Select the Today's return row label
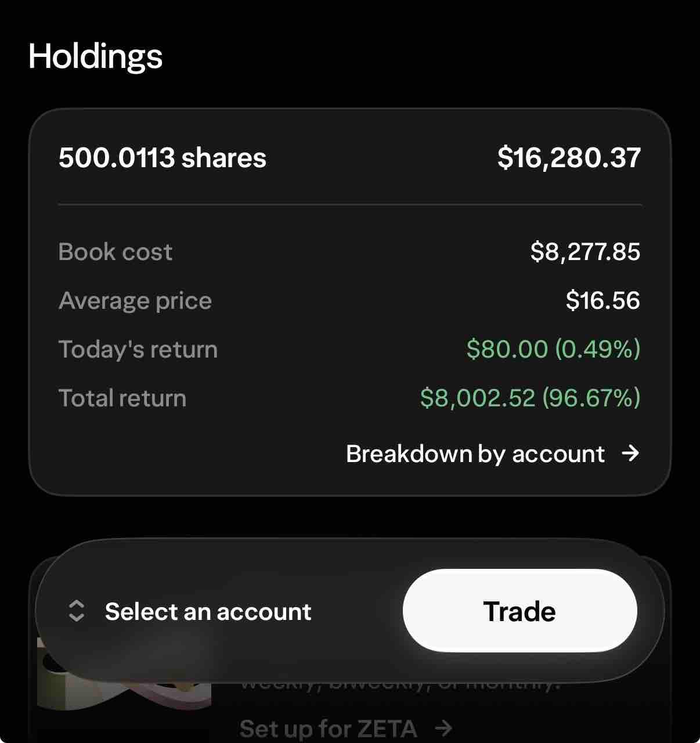The image size is (700, 743). tap(138, 349)
